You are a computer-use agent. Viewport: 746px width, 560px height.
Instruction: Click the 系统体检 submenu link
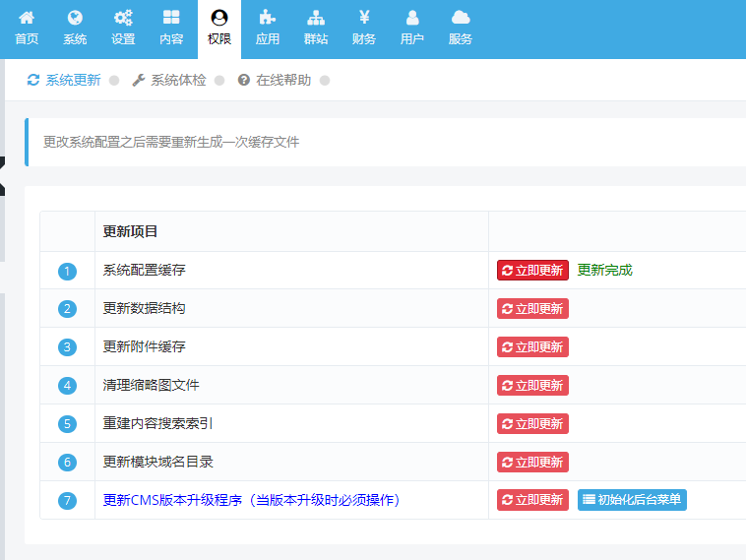click(x=178, y=80)
